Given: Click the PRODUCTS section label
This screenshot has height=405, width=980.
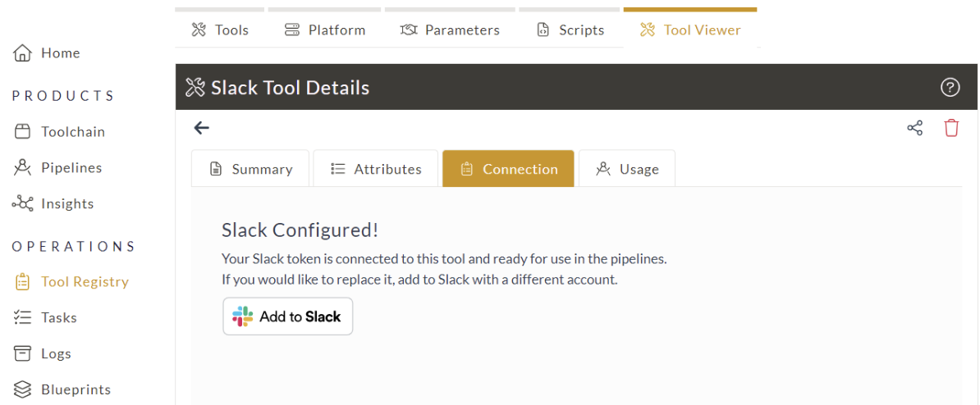Looking at the screenshot, I should click(x=63, y=95).
